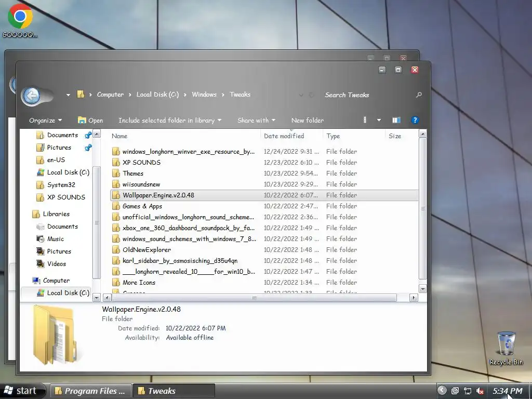Click the Back navigation arrow button
This screenshot has width=532, height=399.
pos(32,96)
